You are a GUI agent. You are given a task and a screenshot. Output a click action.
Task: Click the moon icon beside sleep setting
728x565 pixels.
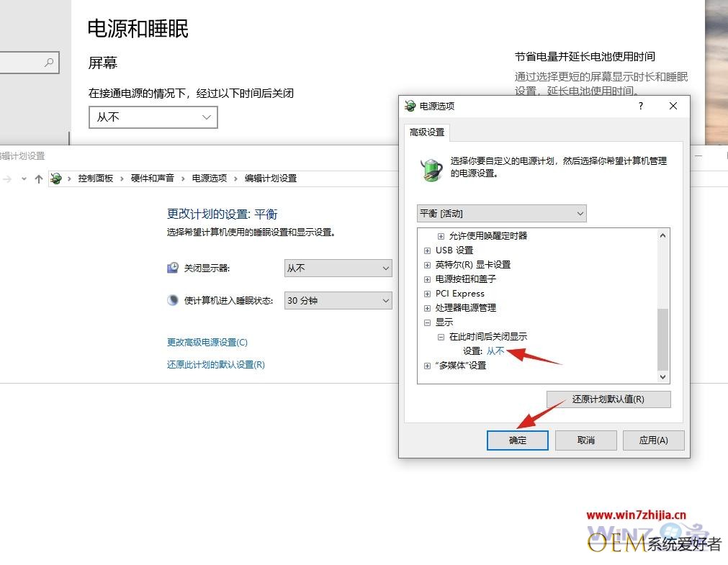[173, 300]
